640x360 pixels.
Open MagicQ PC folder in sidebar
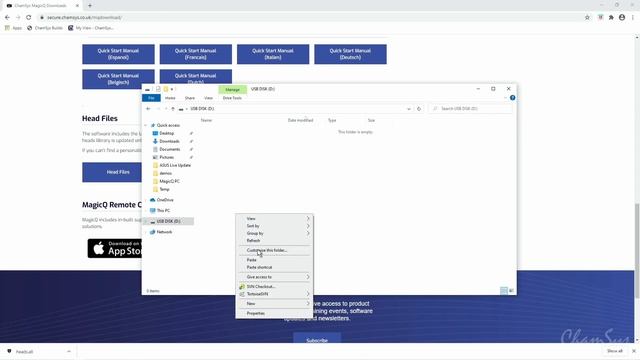pyautogui.click(x=169, y=181)
